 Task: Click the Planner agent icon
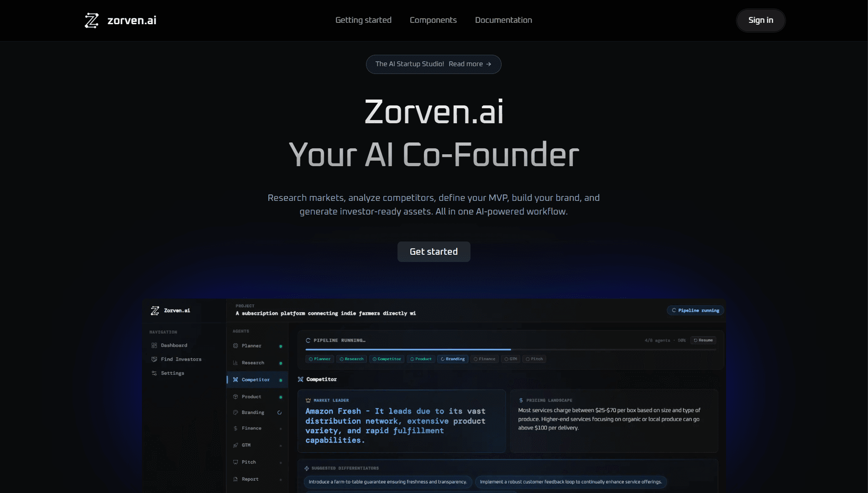pos(235,346)
